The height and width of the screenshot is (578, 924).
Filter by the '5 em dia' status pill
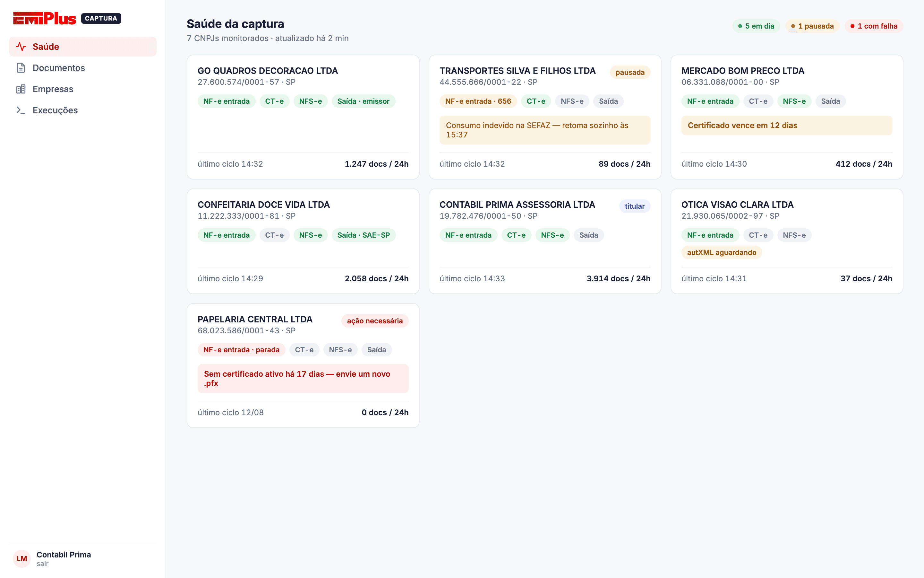756,26
